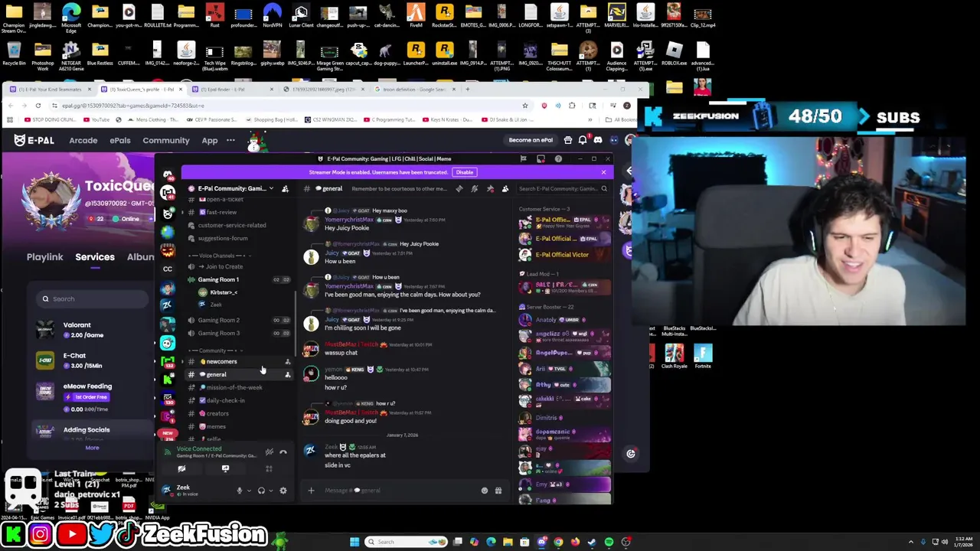Viewport: 980px width, 551px height.
Task: Open the Community menu on the E-Pal site
Action: [x=166, y=140]
